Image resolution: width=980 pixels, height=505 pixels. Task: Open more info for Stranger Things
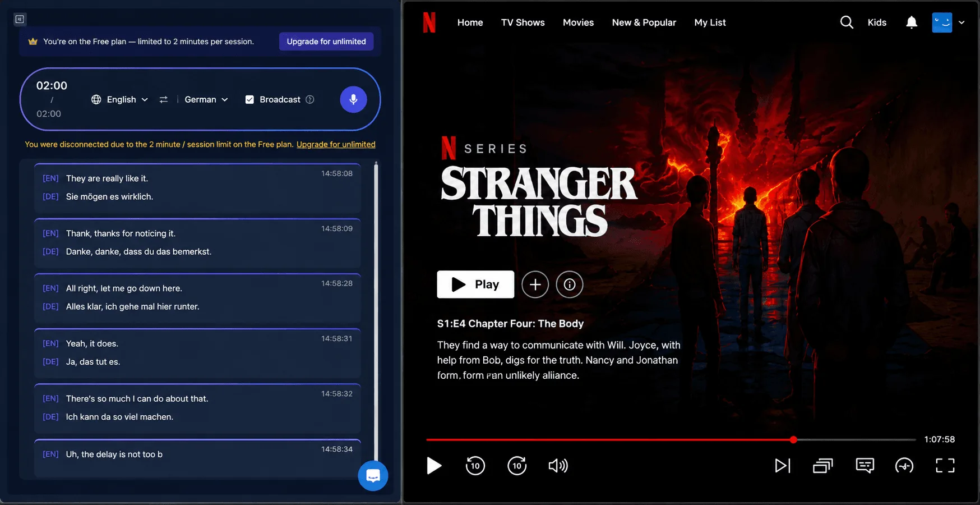click(x=569, y=284)
